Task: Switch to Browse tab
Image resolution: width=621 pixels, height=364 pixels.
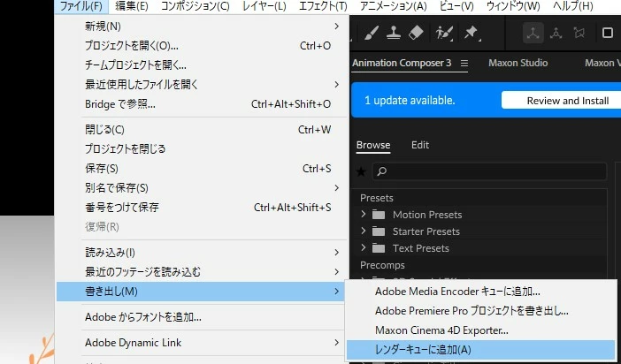Action: click(373, 145)
